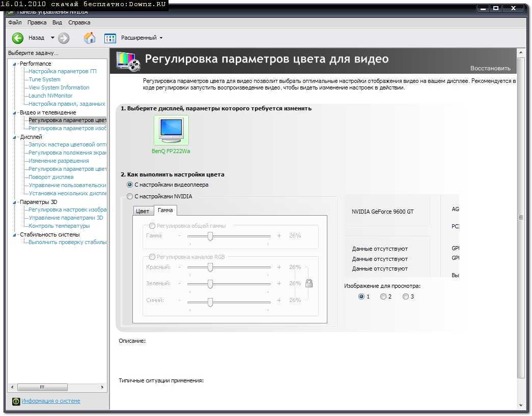
Task: Click the plus button on Красный row
Action: (279, 267)
